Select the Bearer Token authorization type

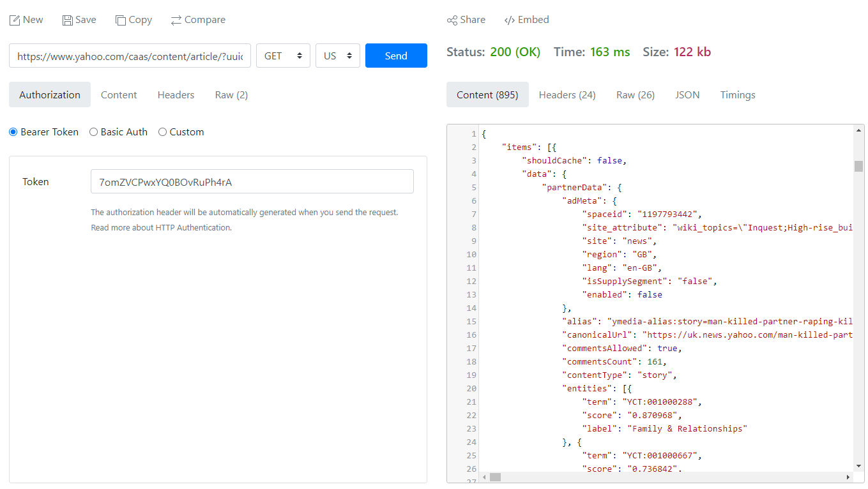13,132
